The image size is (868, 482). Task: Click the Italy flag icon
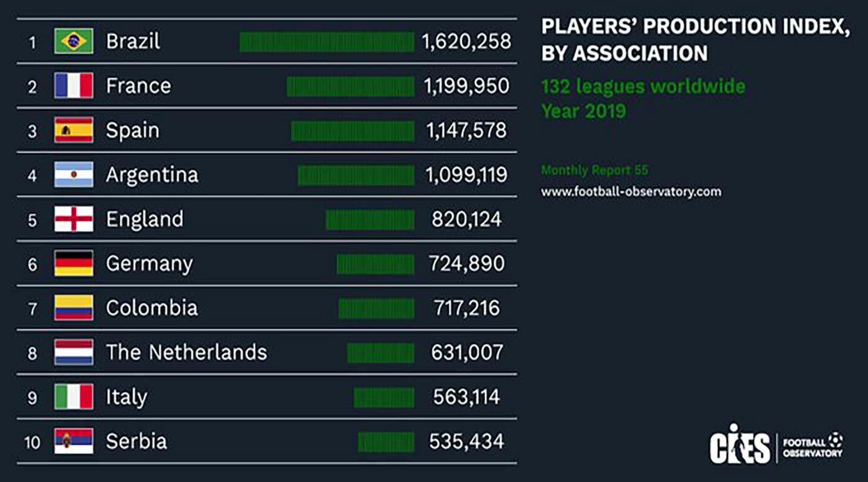[x=74, y=397]
